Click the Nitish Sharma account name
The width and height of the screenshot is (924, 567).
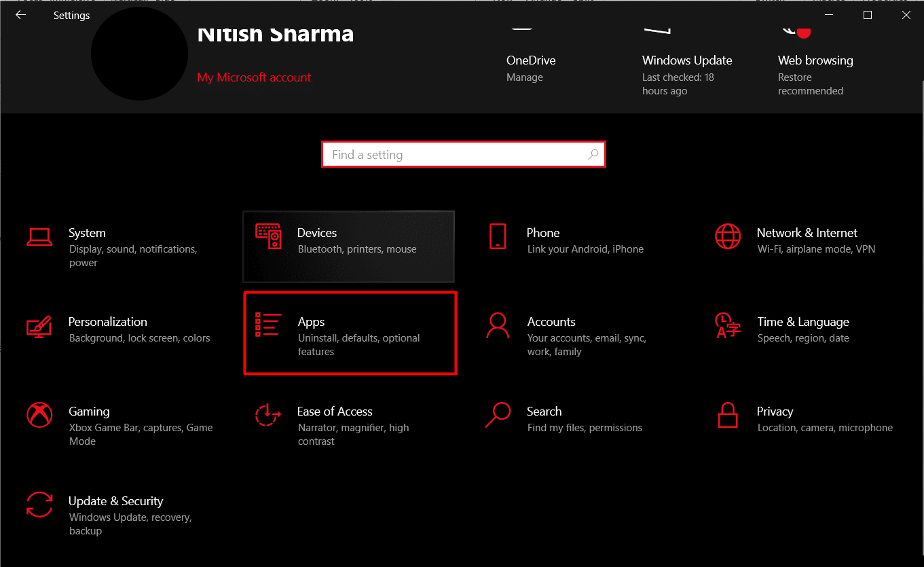(x=276, y=34)
